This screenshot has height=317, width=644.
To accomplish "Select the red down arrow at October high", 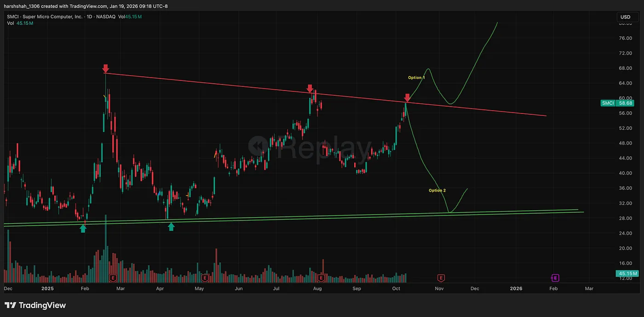I will coord(407,97).
